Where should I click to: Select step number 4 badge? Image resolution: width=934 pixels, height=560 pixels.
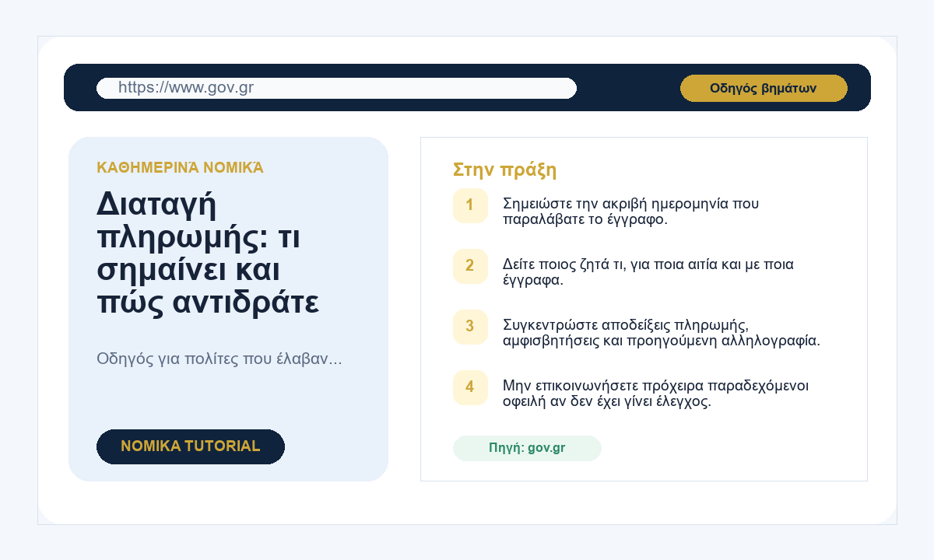point(470,388)
